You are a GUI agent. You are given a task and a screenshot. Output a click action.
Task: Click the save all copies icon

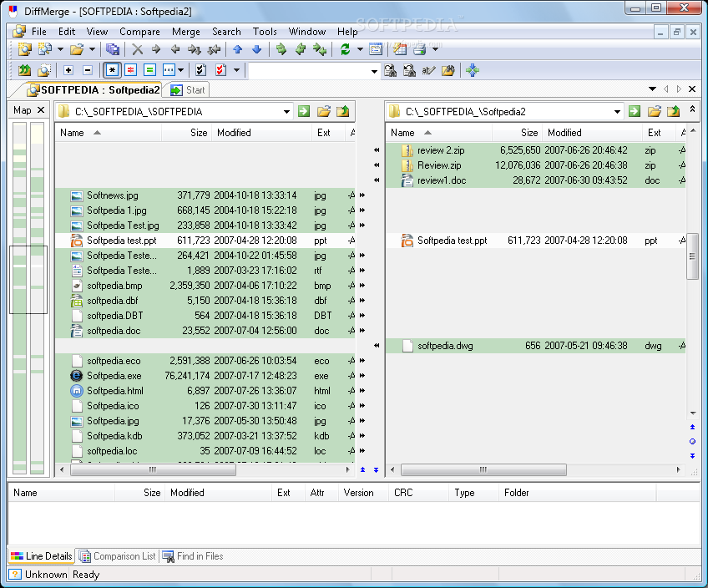(113, 49)
